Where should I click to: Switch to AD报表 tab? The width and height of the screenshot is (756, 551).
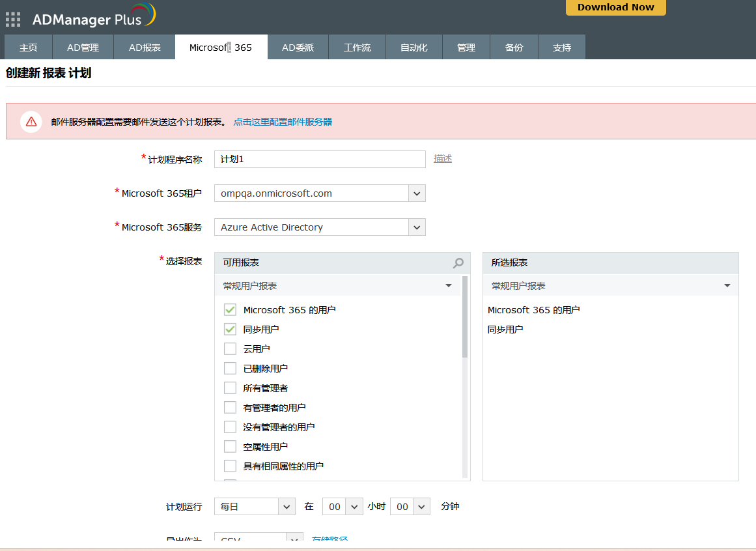click(145, 48)
